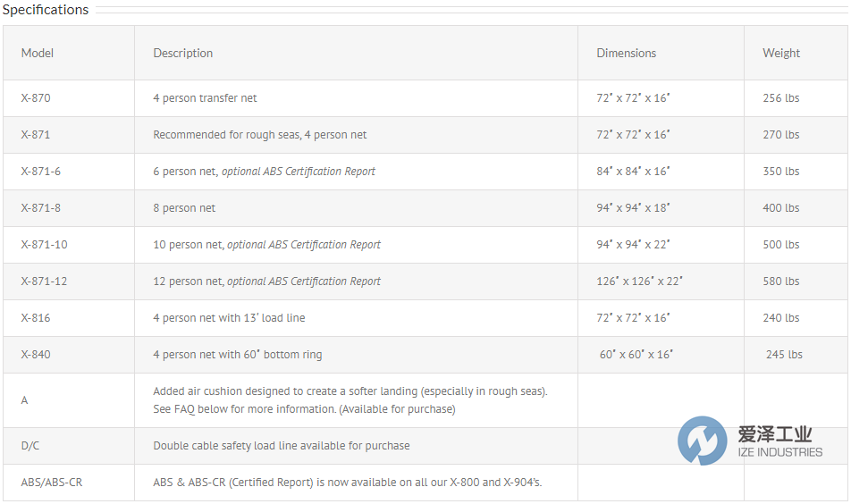Screen dimensions: 851x504
Task: Click the Model column header
Action: [38, 53]
